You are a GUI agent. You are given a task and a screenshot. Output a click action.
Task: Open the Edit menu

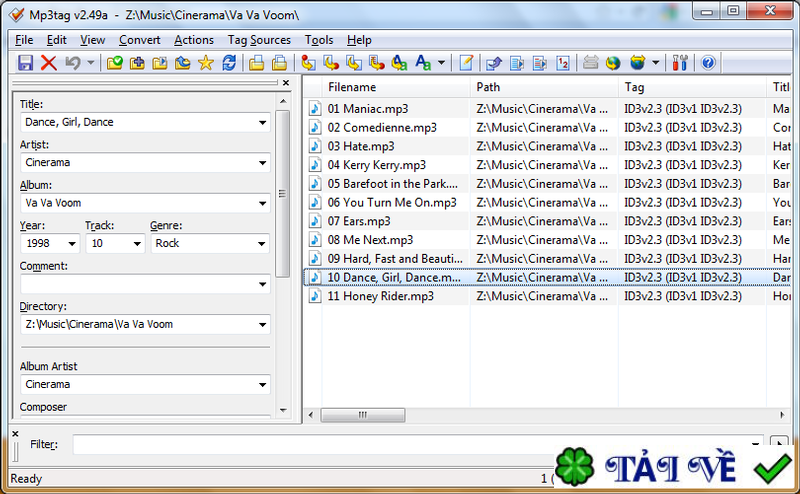(57, 40)
